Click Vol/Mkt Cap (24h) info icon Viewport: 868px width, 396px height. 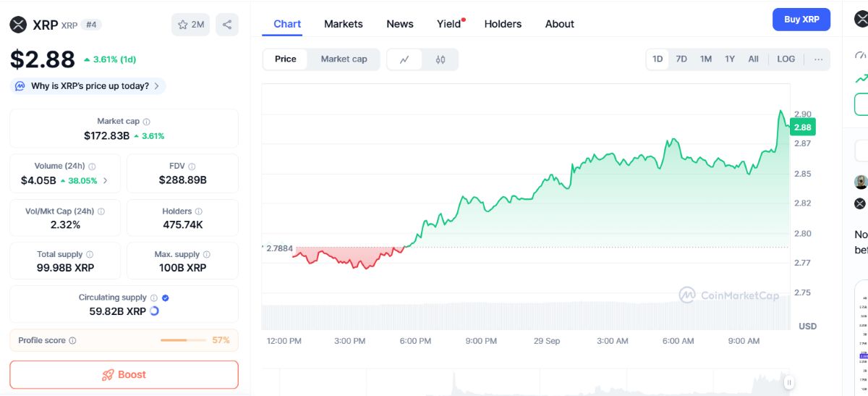[x=101, y=212]
